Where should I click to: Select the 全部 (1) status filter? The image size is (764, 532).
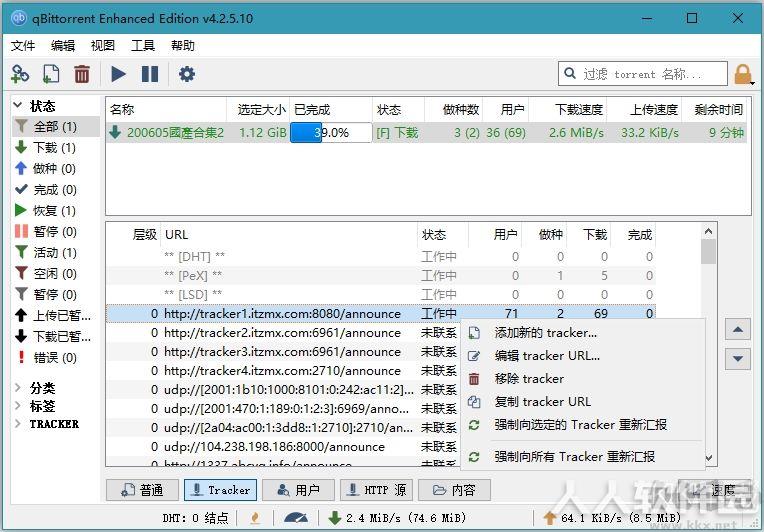click(x=56, y=127)
